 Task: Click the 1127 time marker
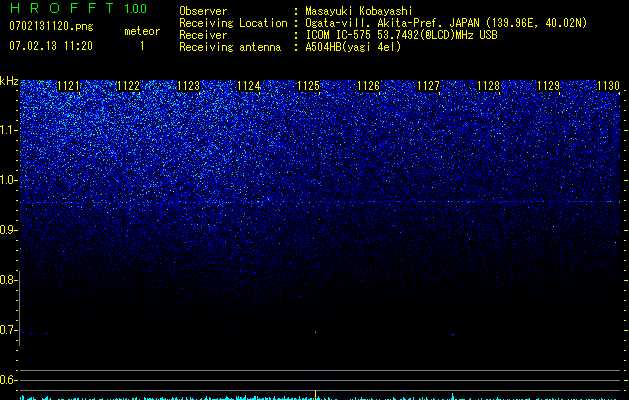pos(428,86)
